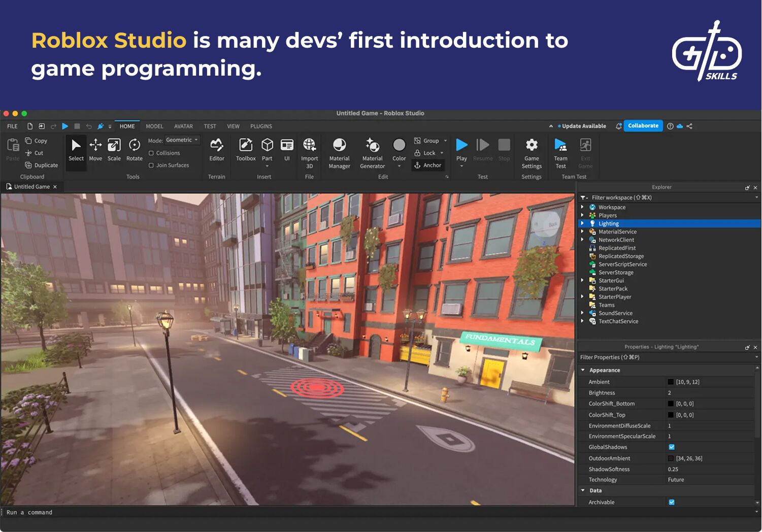Uncheck the GlobalShadows property checkbox

(x=672, y=447)
